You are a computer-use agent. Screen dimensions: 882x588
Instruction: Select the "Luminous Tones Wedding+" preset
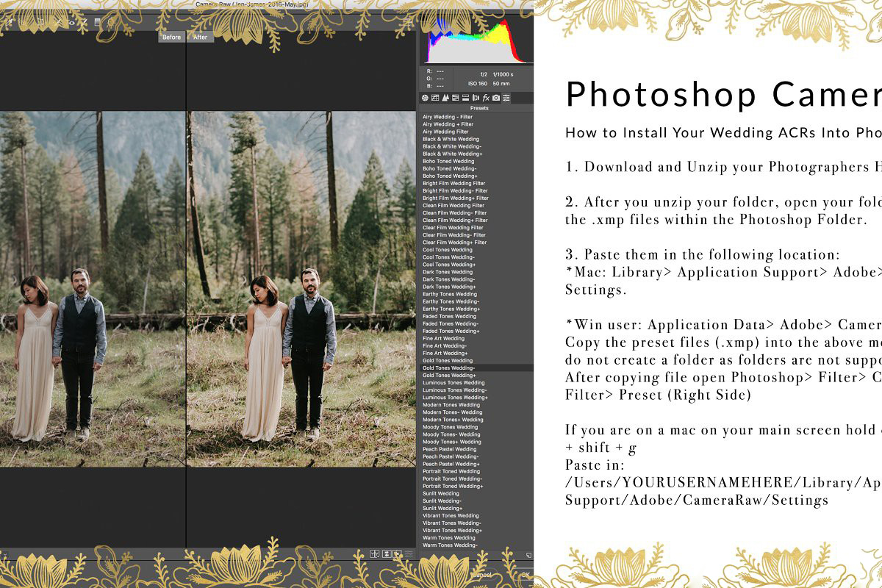[x=455, y=397]
